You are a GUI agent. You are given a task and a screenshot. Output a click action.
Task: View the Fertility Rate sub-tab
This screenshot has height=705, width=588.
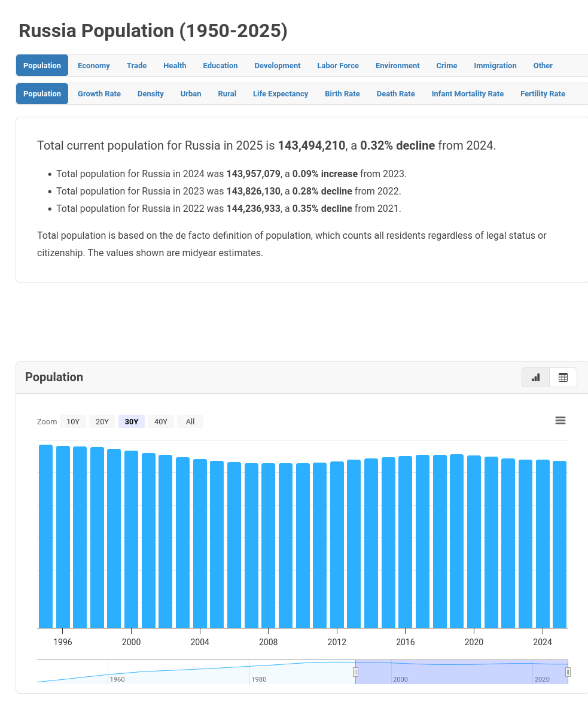[x=543, y=93]
